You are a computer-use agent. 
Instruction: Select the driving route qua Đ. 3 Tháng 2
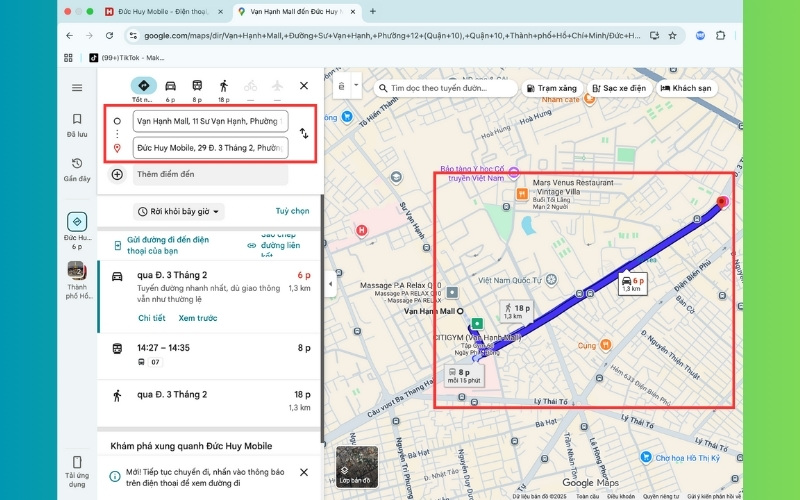[210, 296]
